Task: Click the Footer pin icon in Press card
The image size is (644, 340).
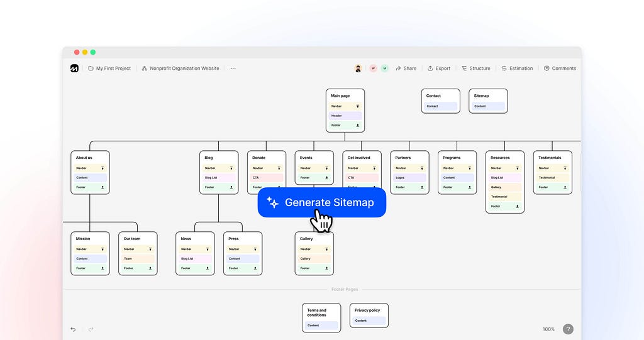Action: [255, 268]
